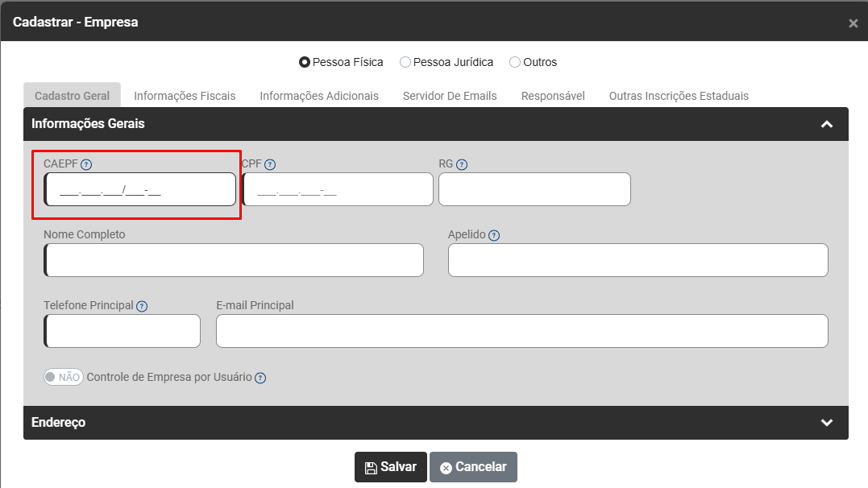The height and width of the screenshot is (488, 868).
Task: Select the Pessoa Física radio button
Action: (305, 62)
